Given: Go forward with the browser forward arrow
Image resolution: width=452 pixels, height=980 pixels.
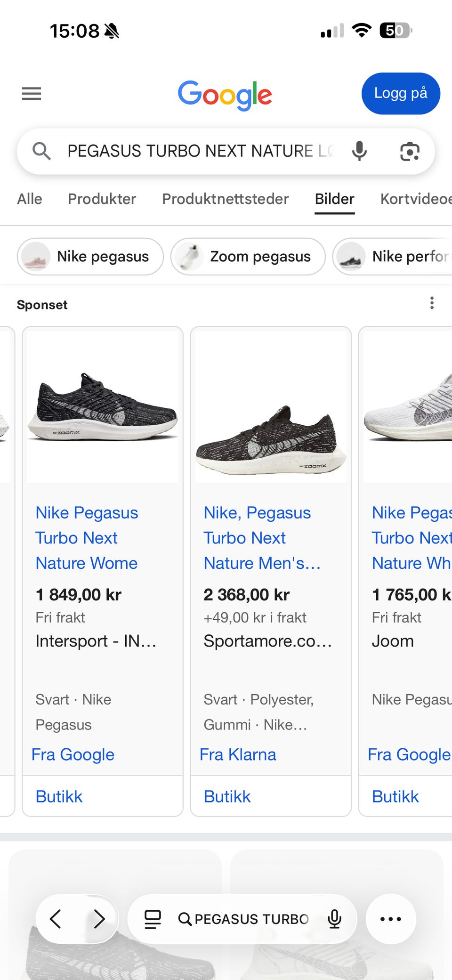Looking at the screenshot, I should (99, 919).
